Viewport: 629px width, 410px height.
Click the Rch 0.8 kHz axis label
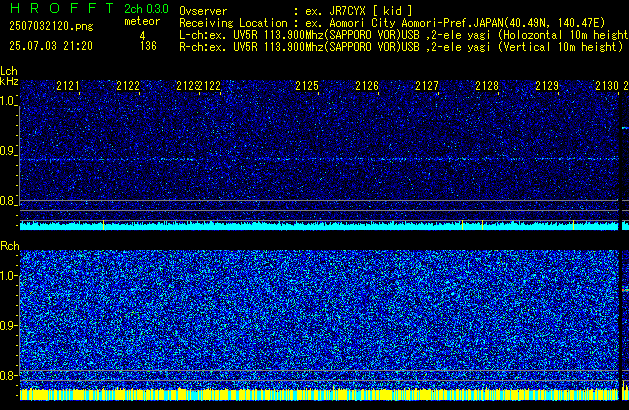tap(8, 375)
